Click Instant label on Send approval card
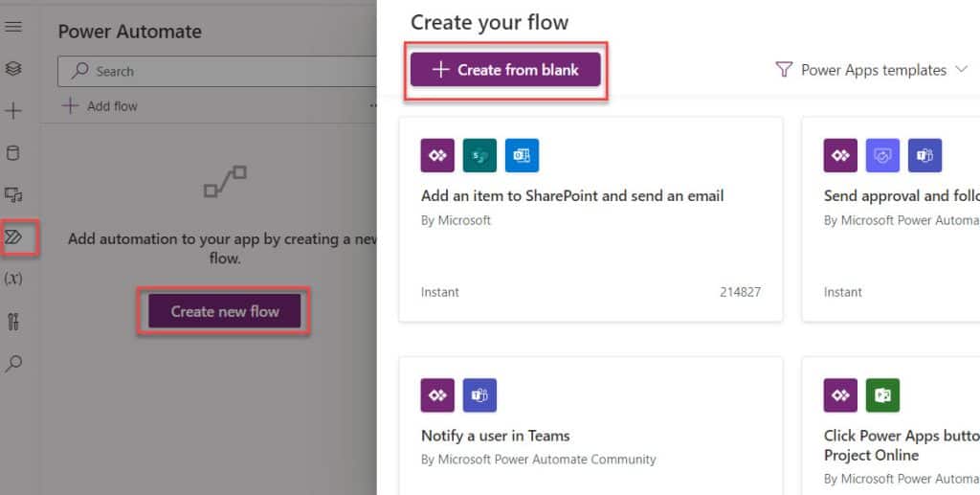 (842, 292)
